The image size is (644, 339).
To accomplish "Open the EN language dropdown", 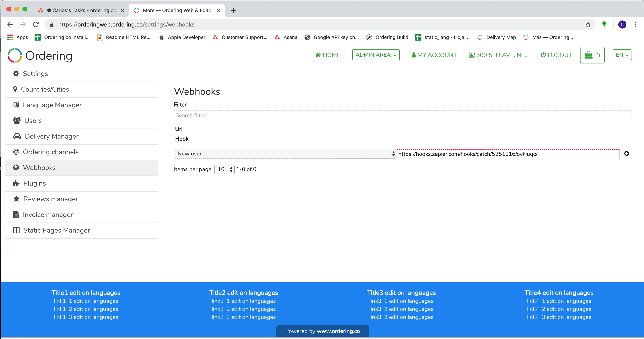I will click(622, 55).
